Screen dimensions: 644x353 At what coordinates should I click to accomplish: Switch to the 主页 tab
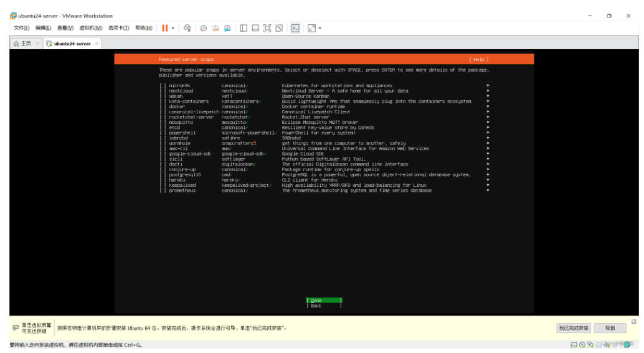[x=26, y=44]
